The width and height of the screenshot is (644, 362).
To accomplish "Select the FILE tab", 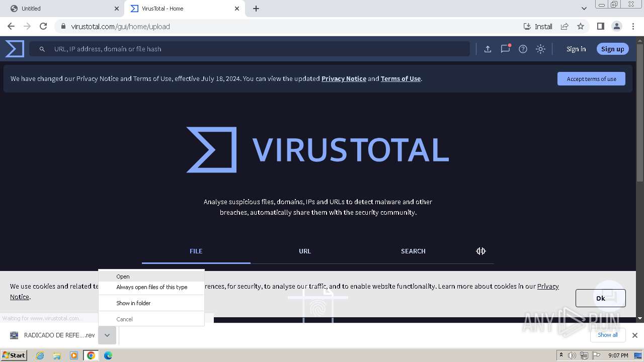I will pos(196,251).
